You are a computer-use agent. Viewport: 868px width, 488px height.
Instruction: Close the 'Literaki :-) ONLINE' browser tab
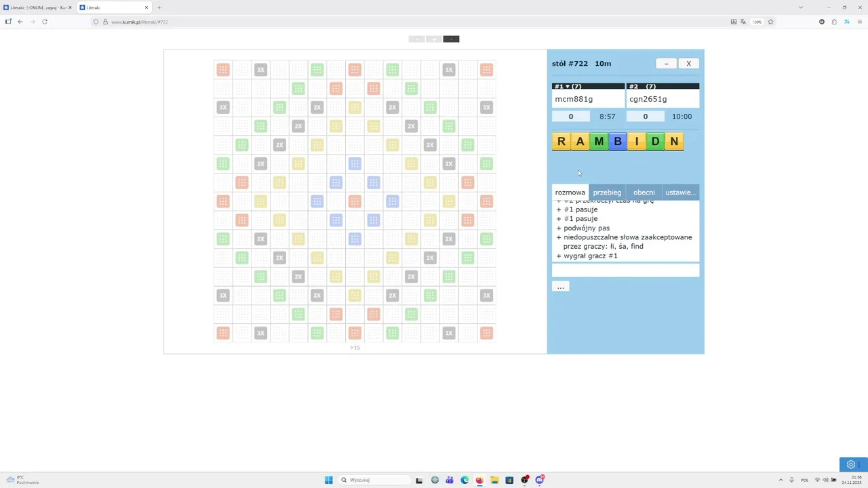[69, 7]
